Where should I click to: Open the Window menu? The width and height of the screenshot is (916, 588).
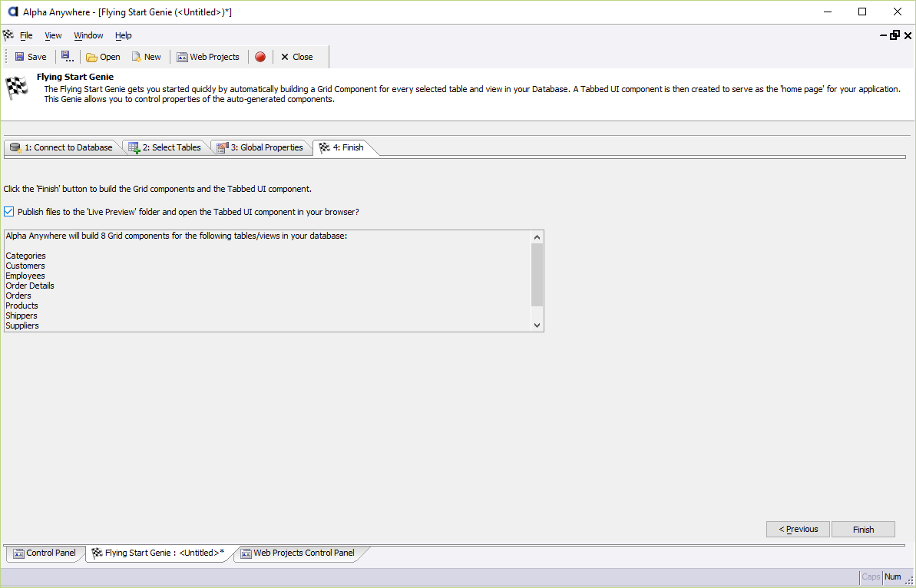coord(89,35)
